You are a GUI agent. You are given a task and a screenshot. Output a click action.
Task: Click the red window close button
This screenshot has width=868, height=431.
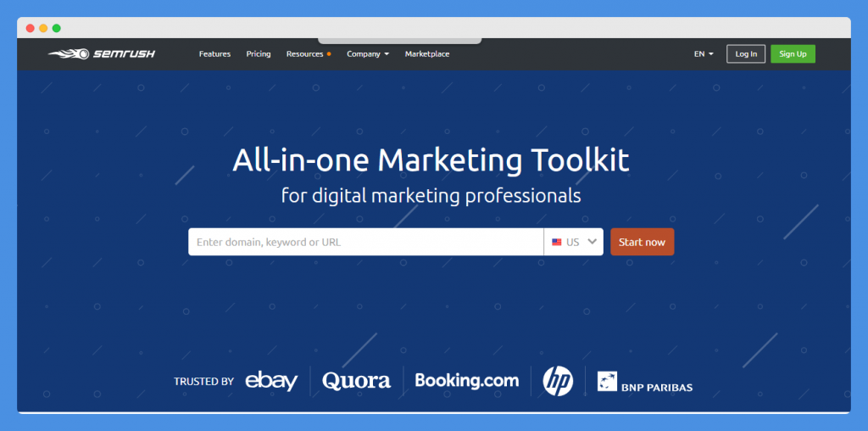click(x=30, y=28)
